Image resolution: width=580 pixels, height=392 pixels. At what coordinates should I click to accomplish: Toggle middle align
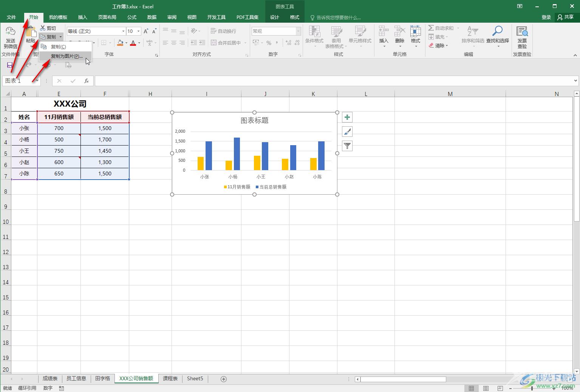point(174,31)
